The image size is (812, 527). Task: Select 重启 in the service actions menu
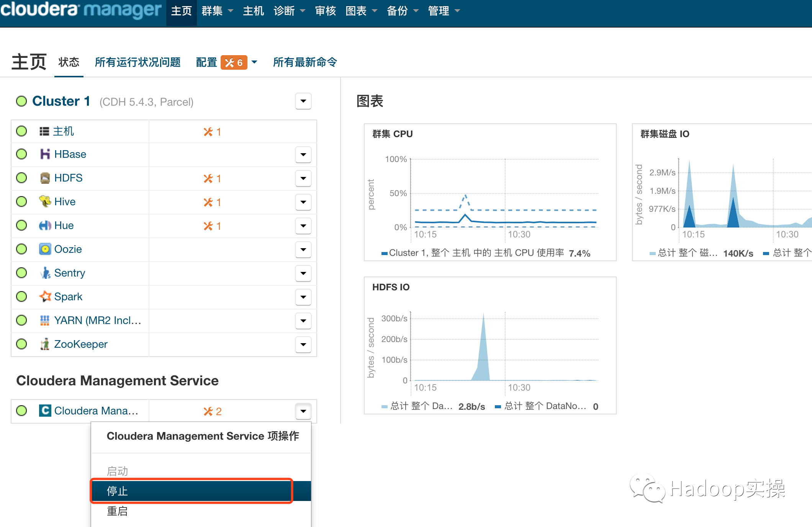coord(201,511)
